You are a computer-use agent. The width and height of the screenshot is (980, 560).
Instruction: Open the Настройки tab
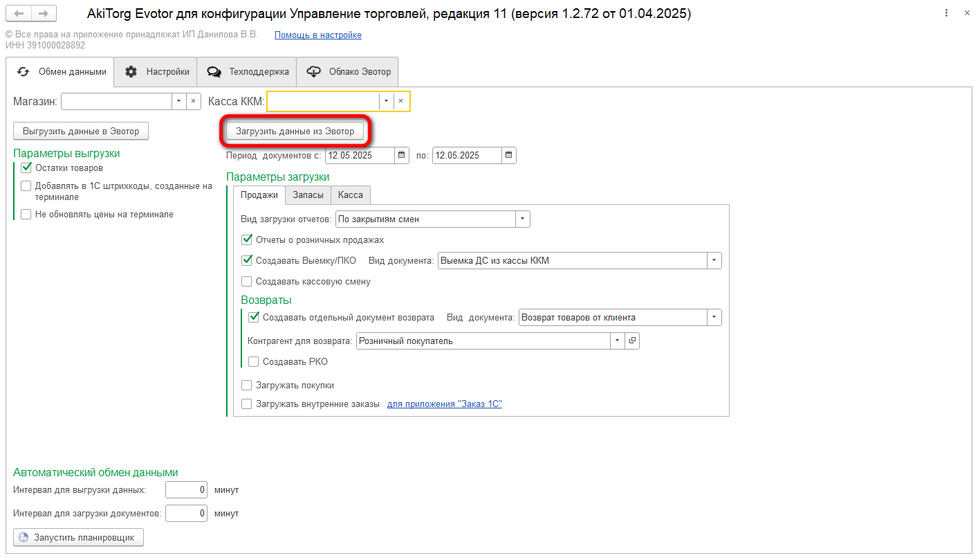coord(156,72)
